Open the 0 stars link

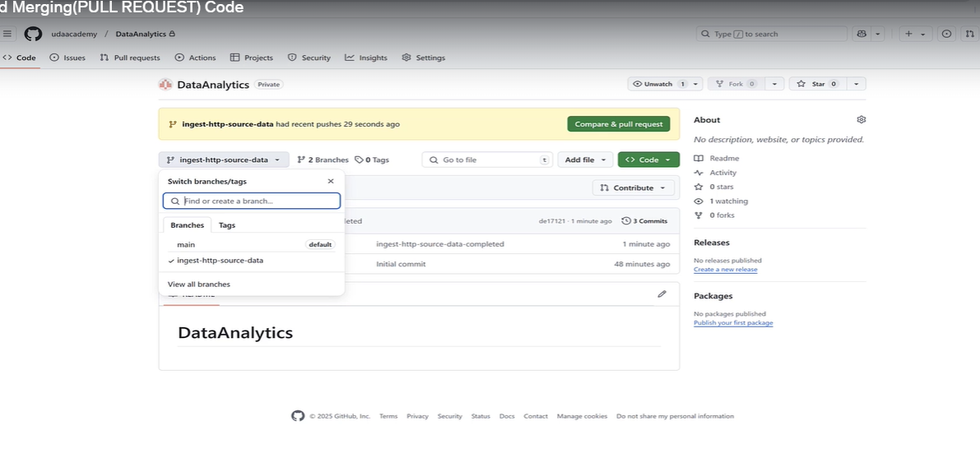tap(722, 187)
